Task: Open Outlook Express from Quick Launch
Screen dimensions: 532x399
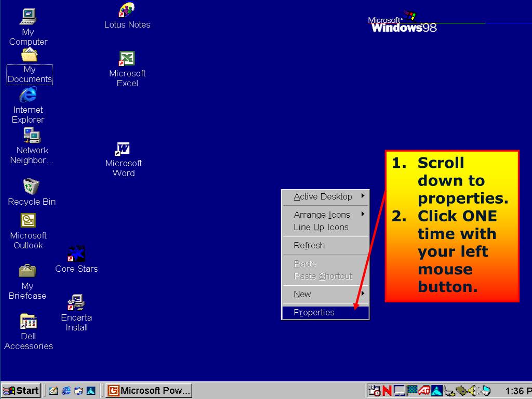Action: [78, 391]
